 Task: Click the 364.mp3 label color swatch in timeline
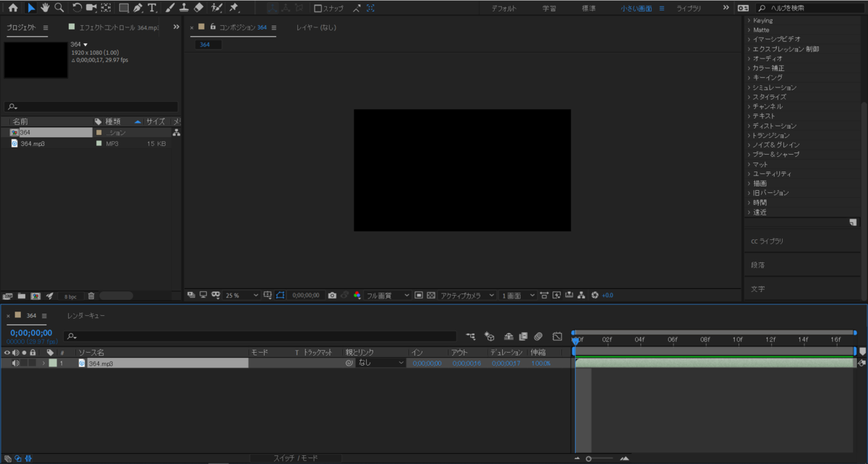pos(53,363)
